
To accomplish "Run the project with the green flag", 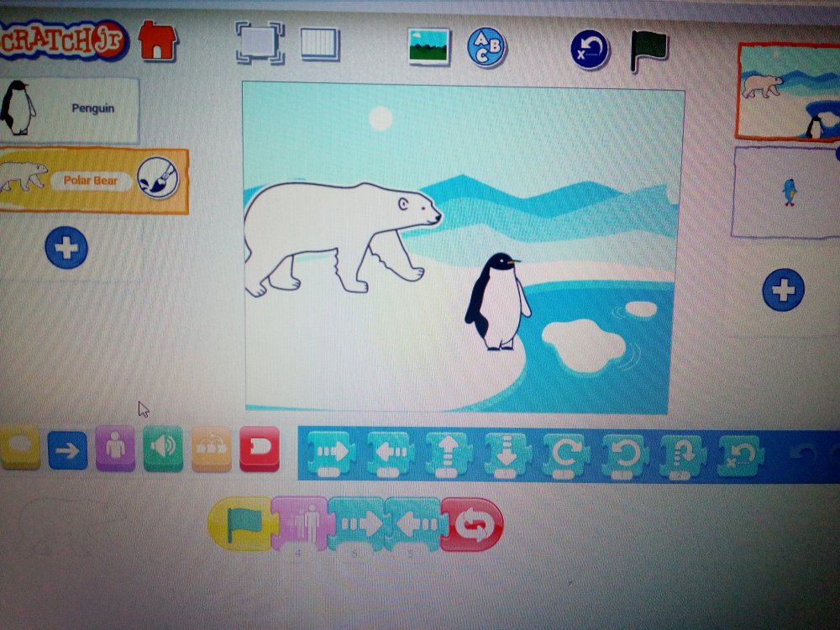I will (648, 50).
